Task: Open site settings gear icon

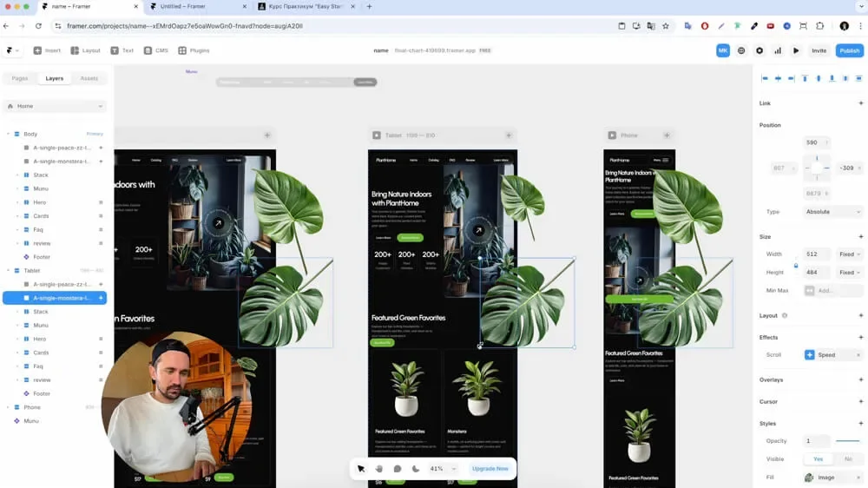Action: pyautogui.click(x=759, y=50)
